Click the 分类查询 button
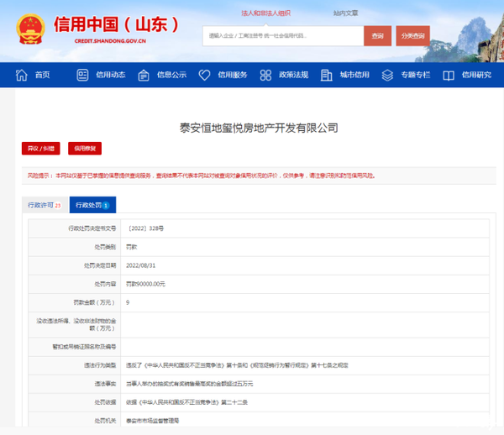 click(x=412, y=35)
